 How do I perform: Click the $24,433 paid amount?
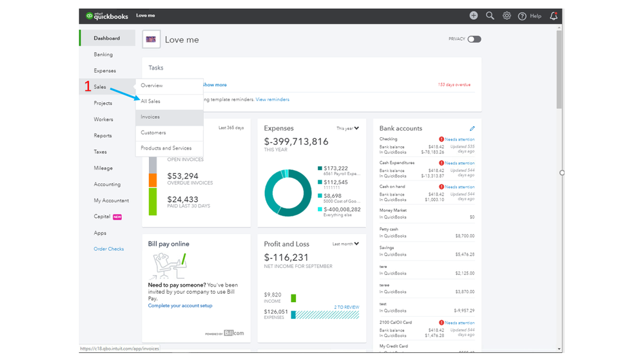tap(183, 200)
